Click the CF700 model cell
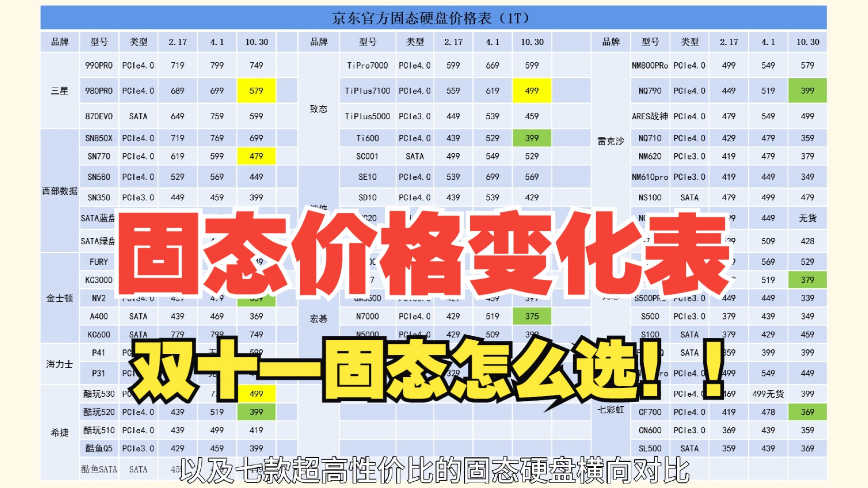 coord(650,412)
